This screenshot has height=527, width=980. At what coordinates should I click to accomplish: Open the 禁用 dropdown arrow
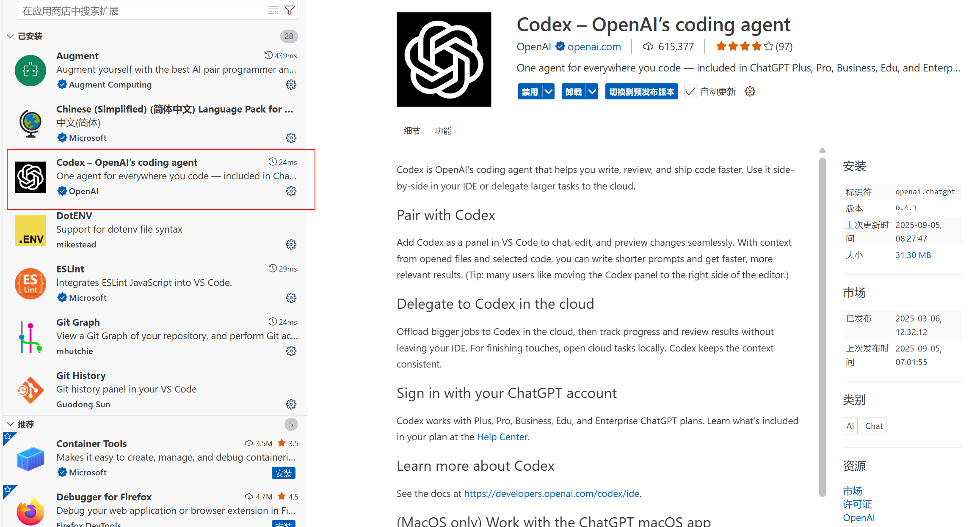pos(549,91)
